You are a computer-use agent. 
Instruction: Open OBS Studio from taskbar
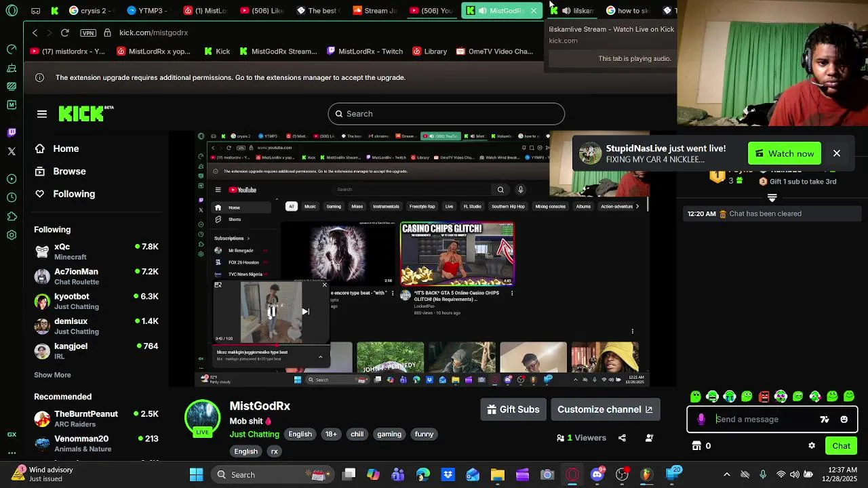[x=622, y=474]
